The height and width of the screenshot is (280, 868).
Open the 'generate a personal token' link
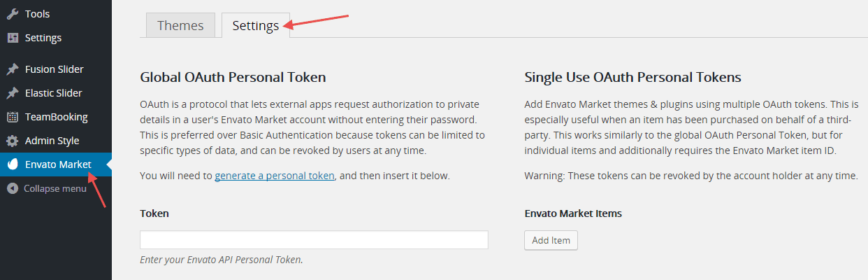[x=275, y=176]
